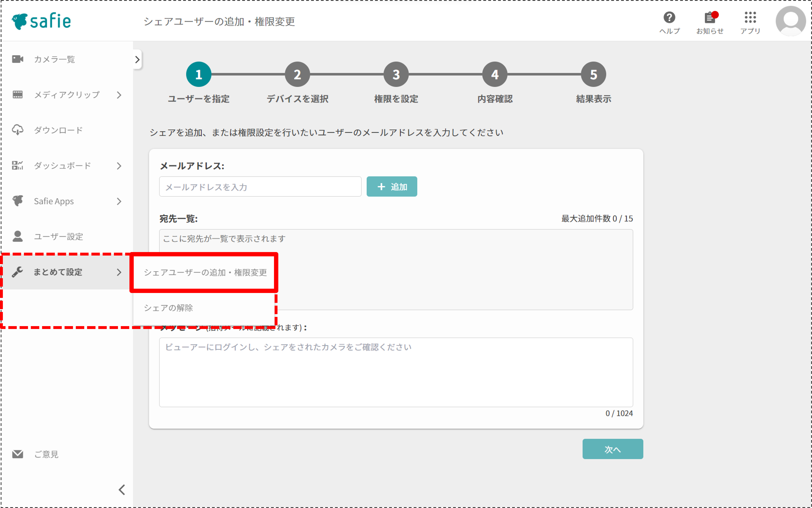
Task: Click the まとめて設定 wrench icon
Action: (17, 272)
